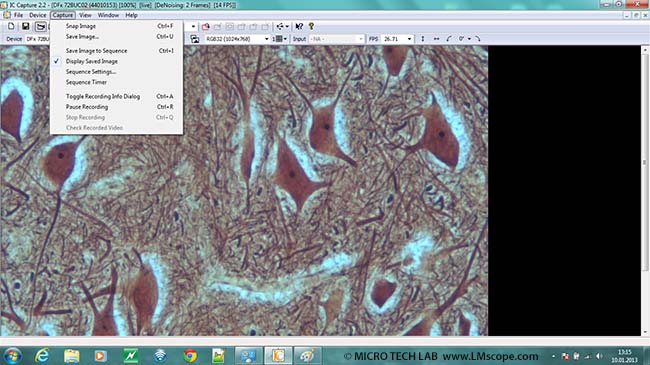
Task: Select Pause Recording menu entry
Action: point(116,107)
